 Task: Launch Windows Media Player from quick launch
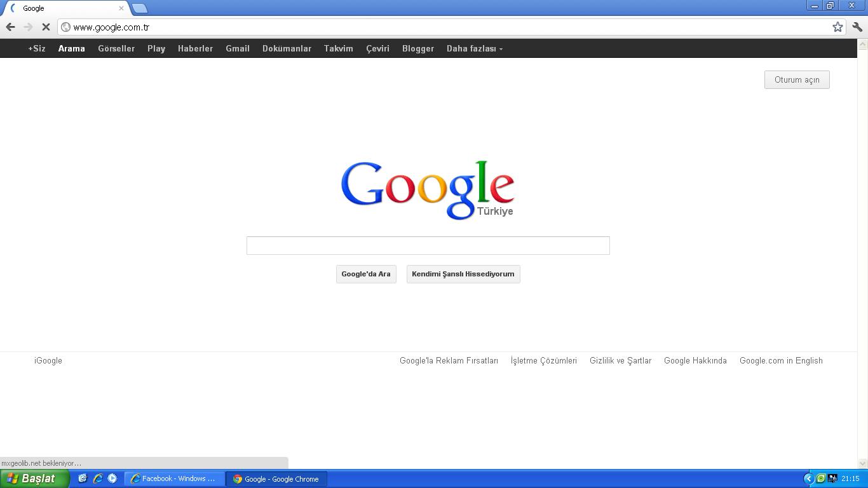tap(112, 478)
